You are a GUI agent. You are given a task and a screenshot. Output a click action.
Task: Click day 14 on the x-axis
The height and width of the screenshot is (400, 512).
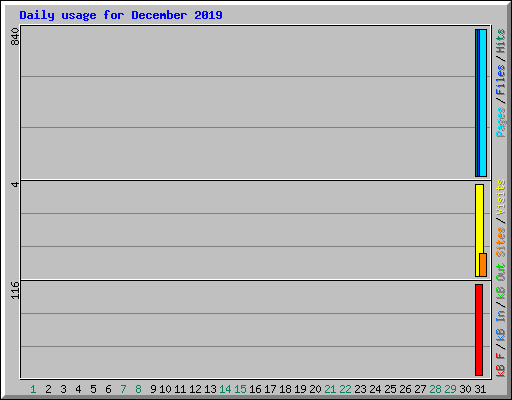[x=225, y=389]
